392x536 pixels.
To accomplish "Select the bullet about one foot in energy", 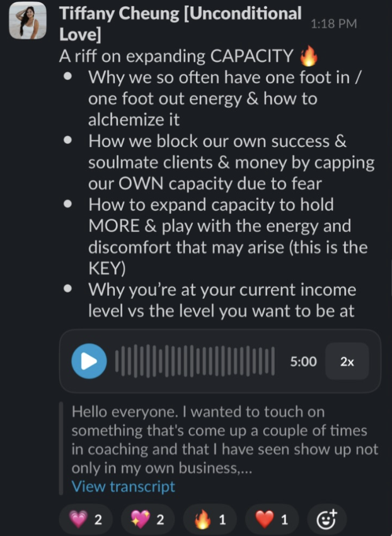I will [x=224, y=98].
